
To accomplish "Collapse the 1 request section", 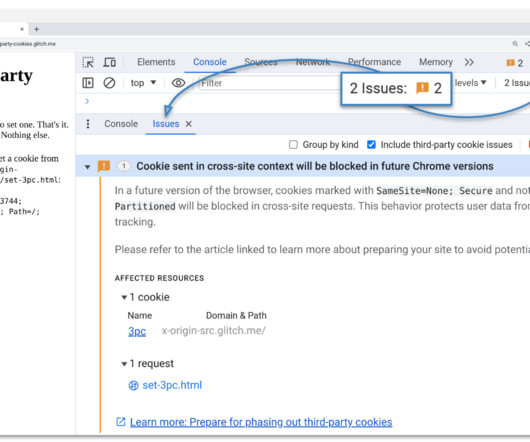I will tap(124, 364).
